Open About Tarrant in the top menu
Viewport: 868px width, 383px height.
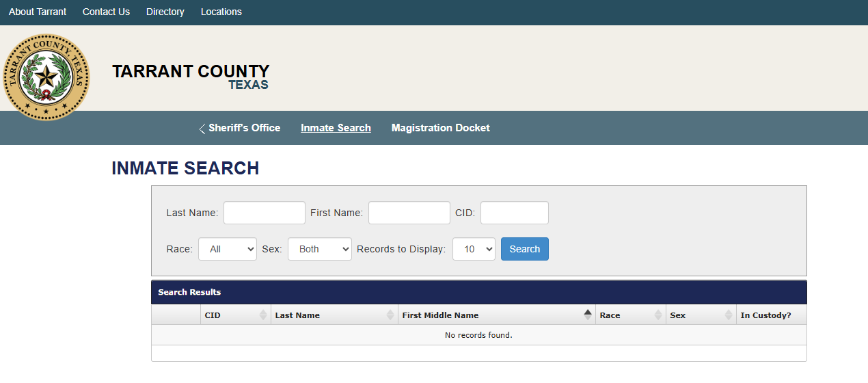point(38,12)
